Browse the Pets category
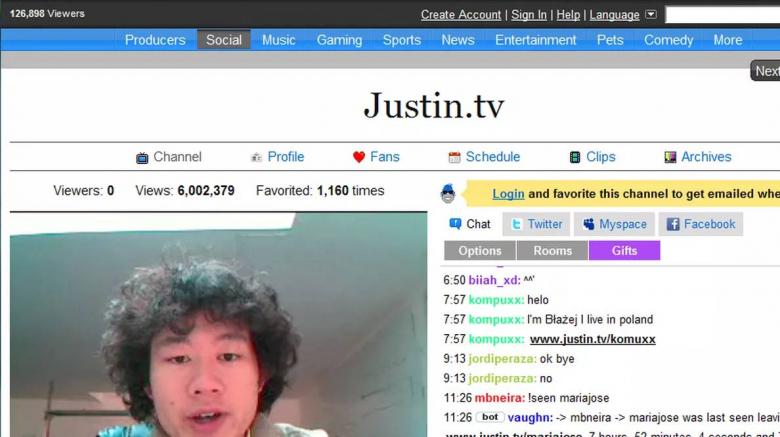This screenshot has height=437, width=780. (x=610, y=40)
